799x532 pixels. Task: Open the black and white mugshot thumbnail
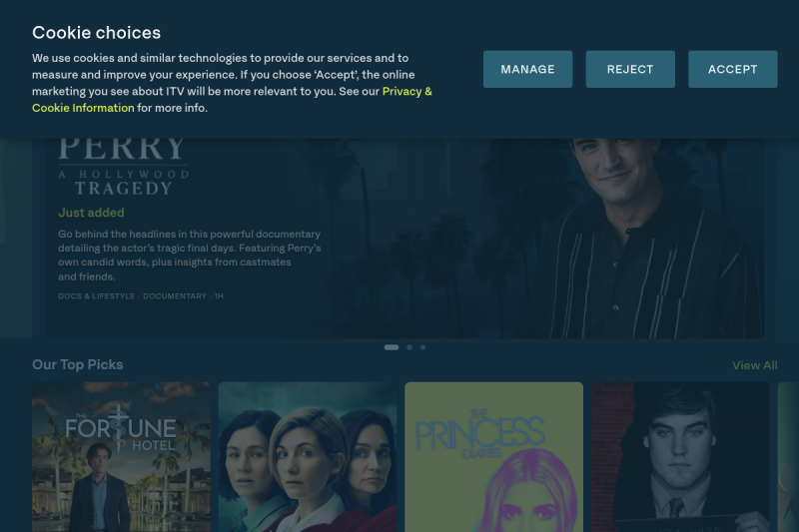680,457
